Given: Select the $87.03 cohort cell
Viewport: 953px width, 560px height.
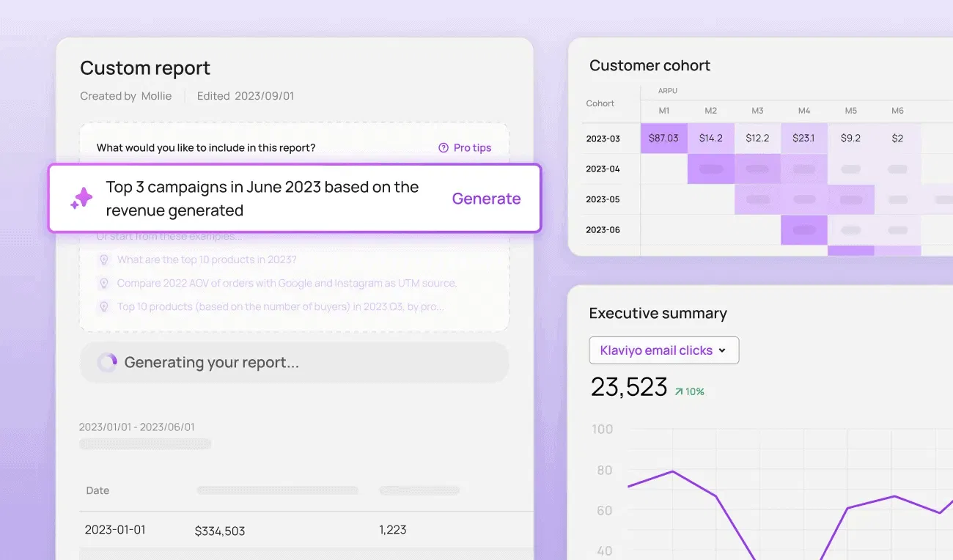Looking at the screenshot, I should pos(663,138).
